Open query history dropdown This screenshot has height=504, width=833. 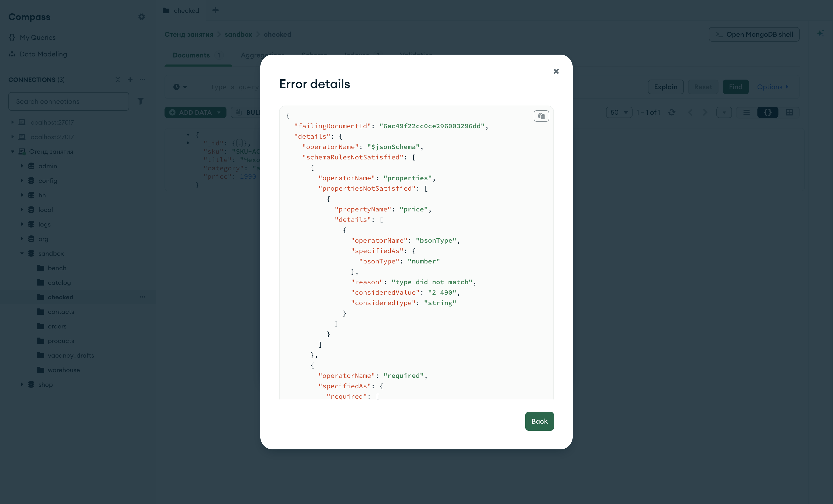180,87
